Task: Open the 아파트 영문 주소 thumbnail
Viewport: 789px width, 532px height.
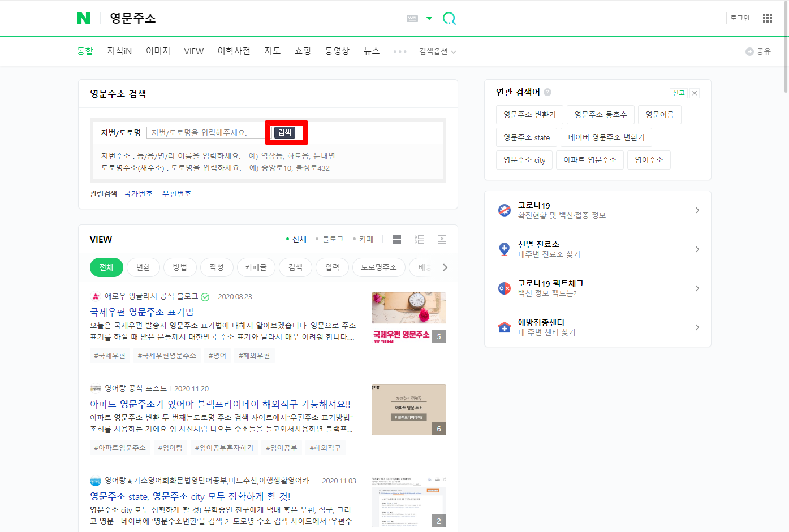Action: (x=409, y=410)
